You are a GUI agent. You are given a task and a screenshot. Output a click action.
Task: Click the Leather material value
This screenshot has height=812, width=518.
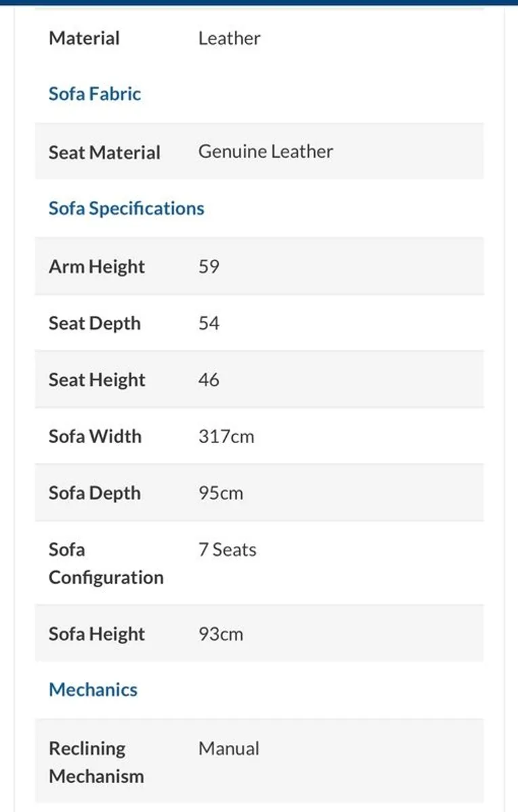point(229,38)
